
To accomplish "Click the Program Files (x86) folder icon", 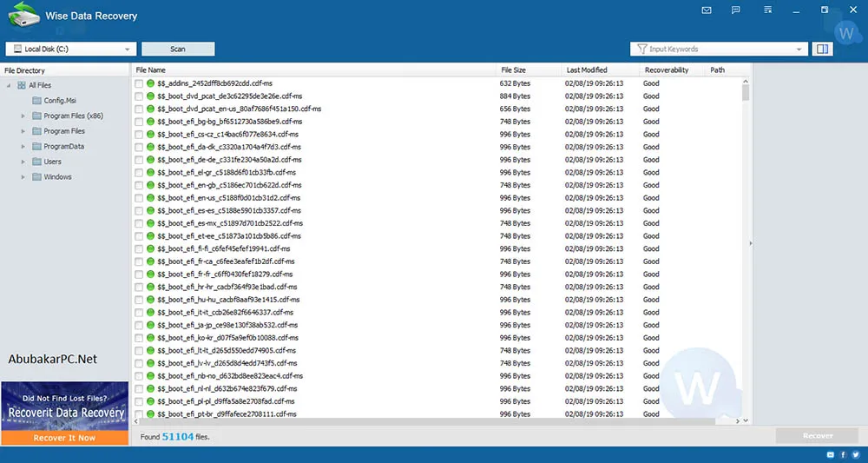I will 36,116.
